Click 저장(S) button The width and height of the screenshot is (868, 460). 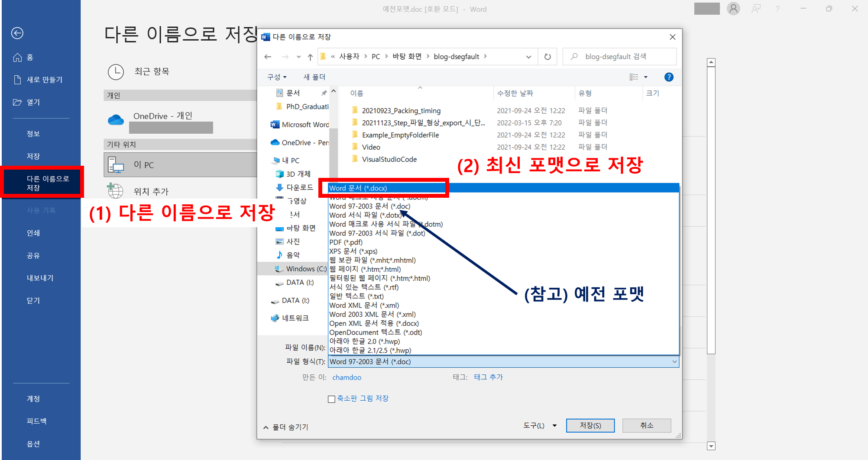click(590, 426)
